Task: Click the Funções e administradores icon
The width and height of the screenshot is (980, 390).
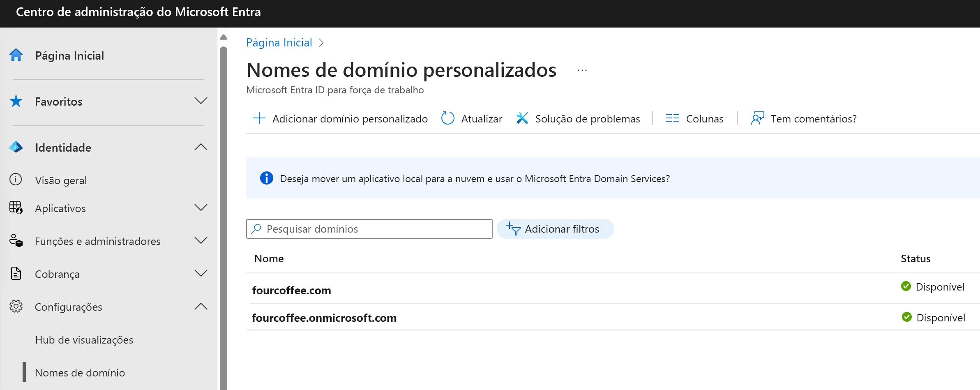Action: click(x=16, y=240)
